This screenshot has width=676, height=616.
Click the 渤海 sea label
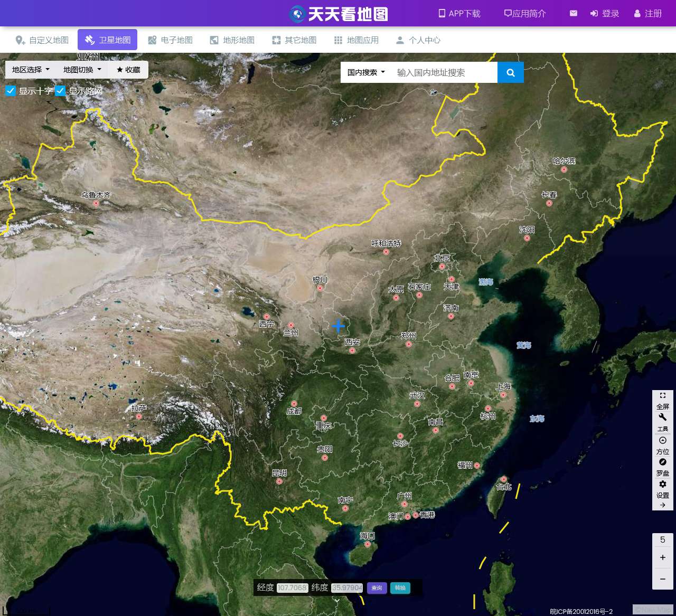(x=486, y=282)
